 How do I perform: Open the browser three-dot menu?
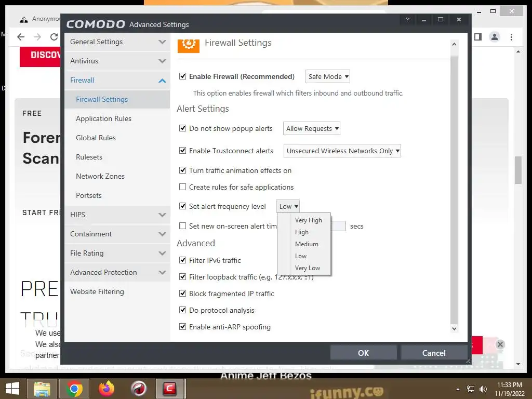tap(511, 37)
